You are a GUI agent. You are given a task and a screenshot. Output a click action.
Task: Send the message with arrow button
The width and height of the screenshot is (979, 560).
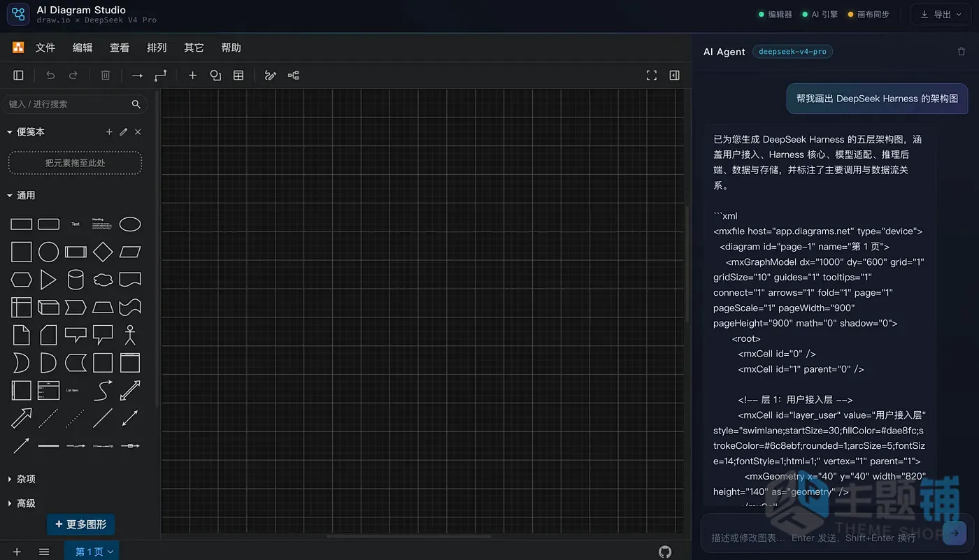(955, 533)
